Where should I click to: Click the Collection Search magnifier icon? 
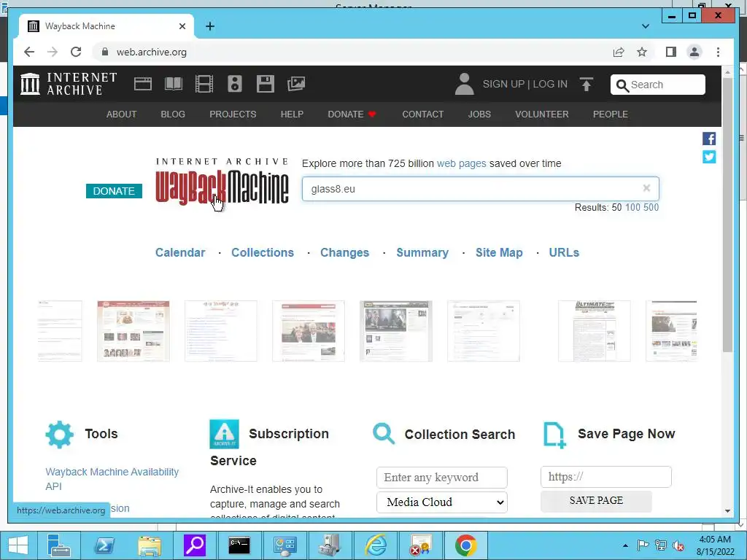[x=384, y=433]
